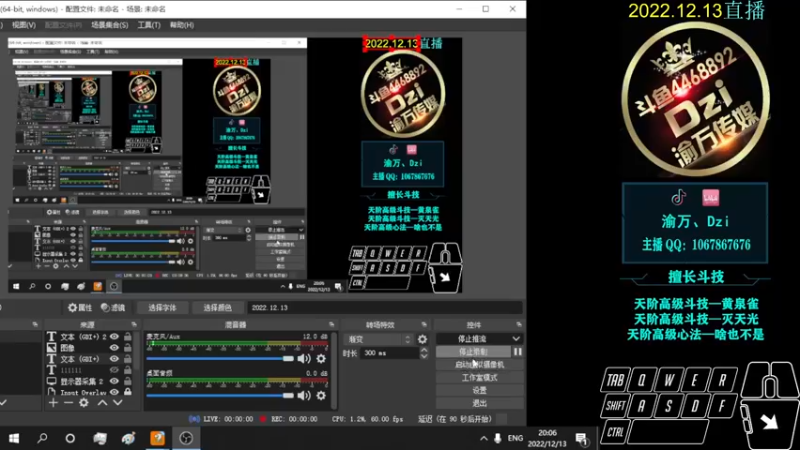Pop out the 控件 dock panel
This screenshot has height=450, width=800.
(519, 324)
